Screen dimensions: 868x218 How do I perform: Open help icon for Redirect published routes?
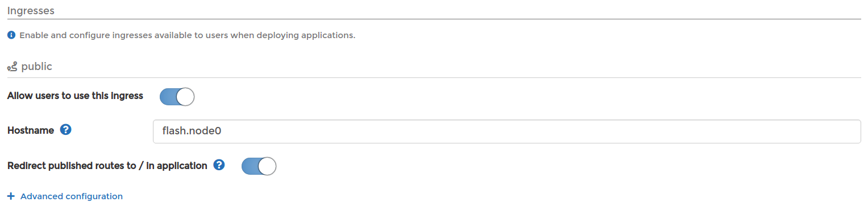(x=219, y=166)
